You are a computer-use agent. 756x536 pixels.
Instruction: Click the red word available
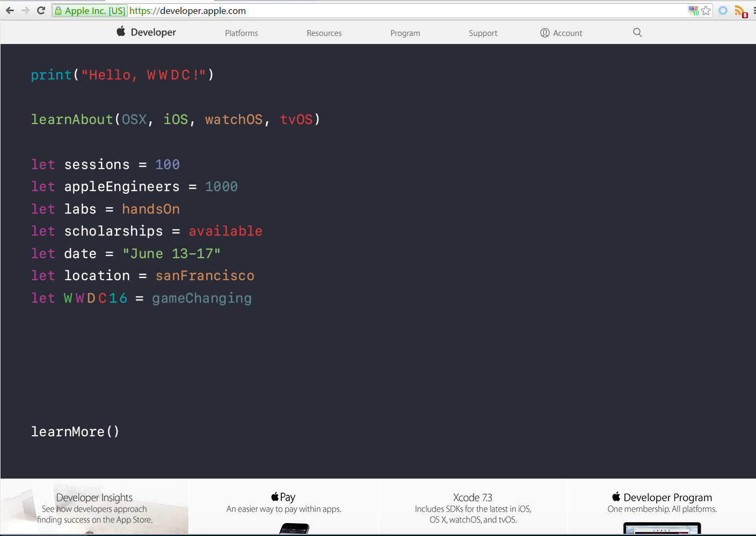pos(226,231)
